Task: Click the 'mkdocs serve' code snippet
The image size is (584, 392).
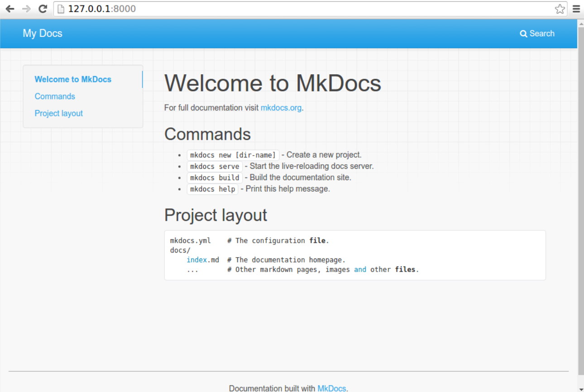Action: pyautogui.click(x=215, y=167)
